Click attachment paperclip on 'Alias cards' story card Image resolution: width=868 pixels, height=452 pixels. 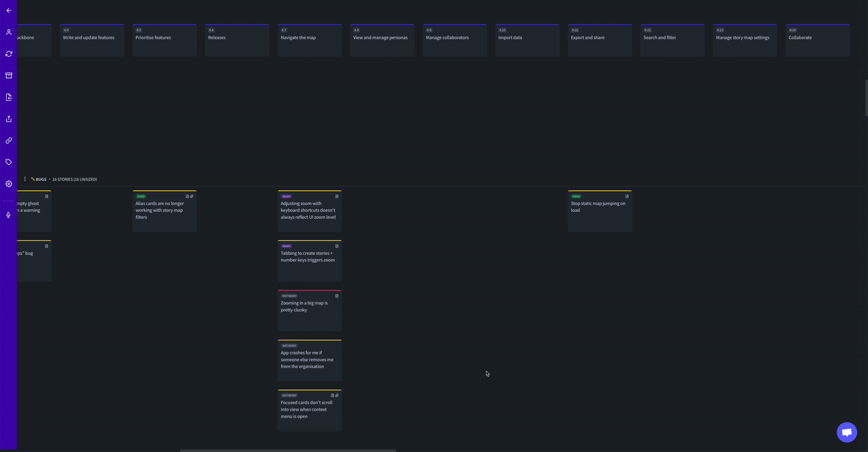[192, 196]
